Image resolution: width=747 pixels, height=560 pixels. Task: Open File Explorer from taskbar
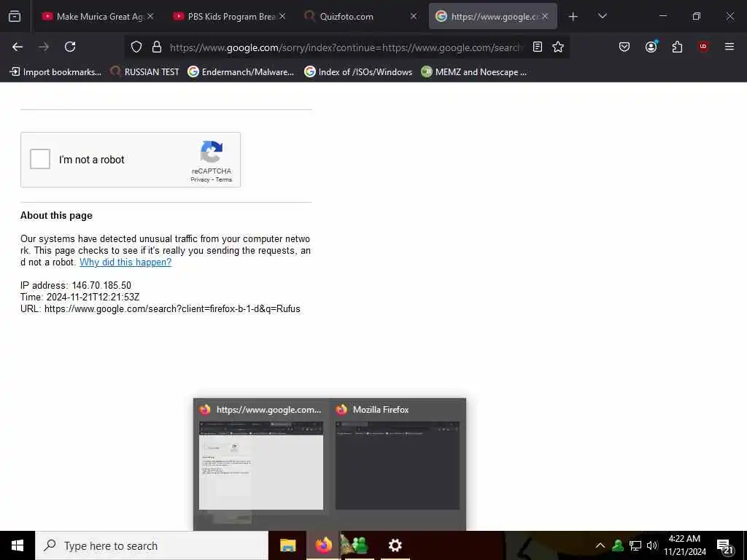click(x=287, y=545)
